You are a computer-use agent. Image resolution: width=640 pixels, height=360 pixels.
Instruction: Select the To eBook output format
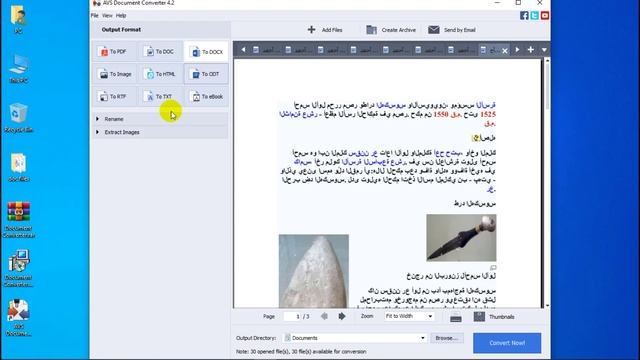206,97
